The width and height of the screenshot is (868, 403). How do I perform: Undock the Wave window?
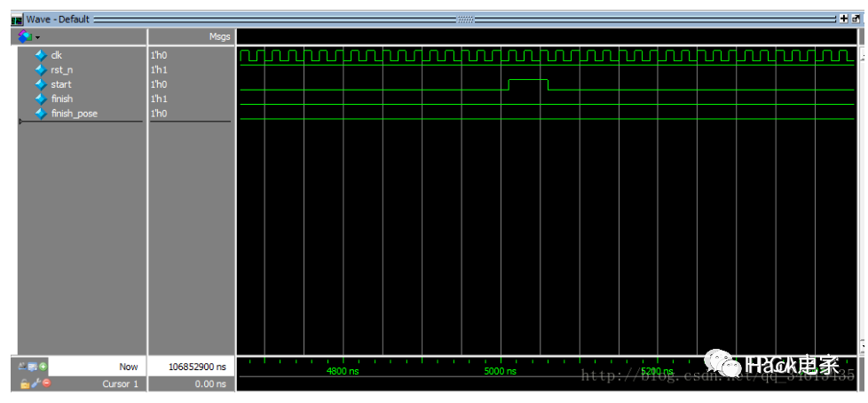click(854, 19)
